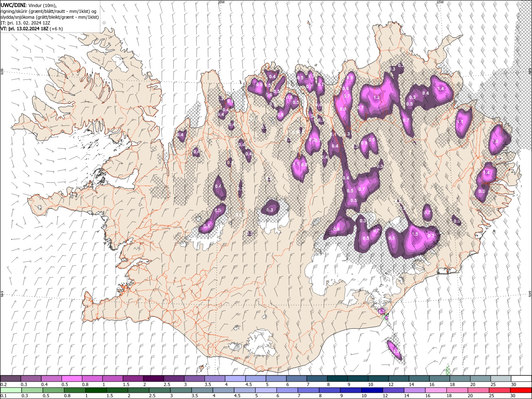The height and width of the screenshot is (399, 532).
Task: Click the white 30 snow legend swatch
Action: click(x=520, y=379)
